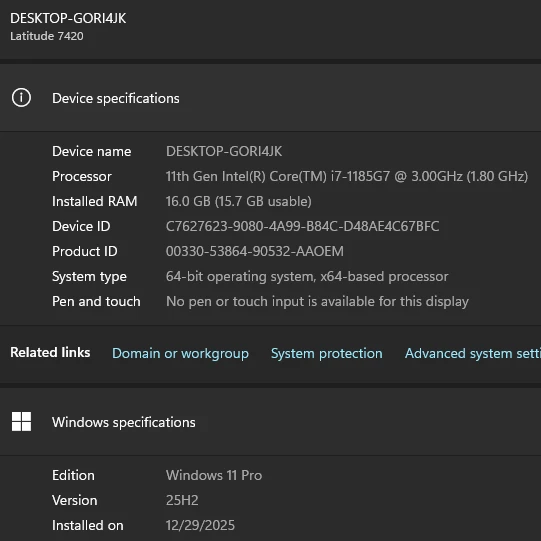The height and width of the screenshot is (541, 541).
Task: Open the System protection link
Action: pyautogui.click(x=327, y=353)
